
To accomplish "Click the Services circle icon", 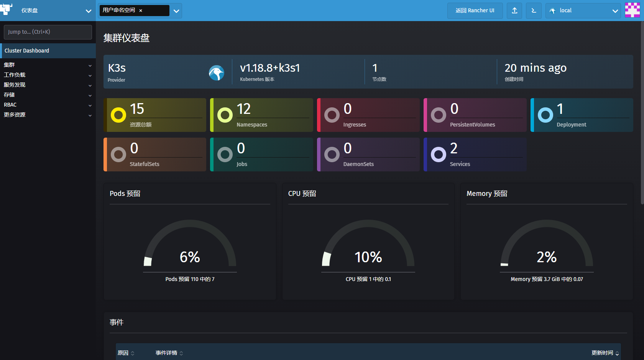I will pos(439,155).
